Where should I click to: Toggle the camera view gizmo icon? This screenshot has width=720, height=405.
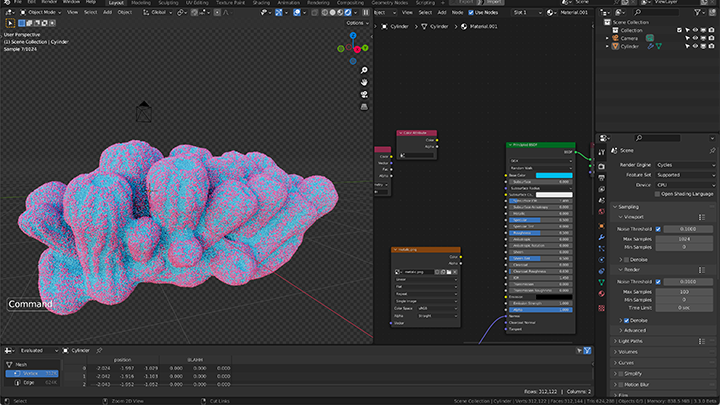coord(364,94)
